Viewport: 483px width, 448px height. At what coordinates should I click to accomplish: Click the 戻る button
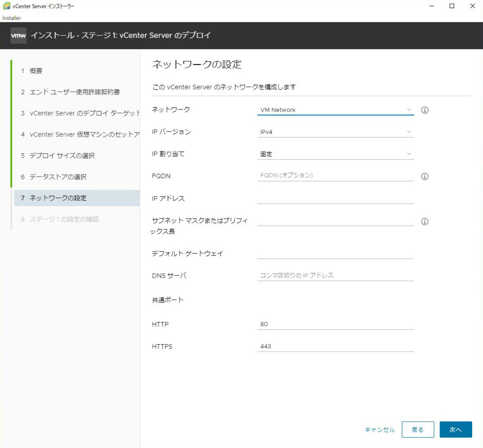[x=418, y=430]
